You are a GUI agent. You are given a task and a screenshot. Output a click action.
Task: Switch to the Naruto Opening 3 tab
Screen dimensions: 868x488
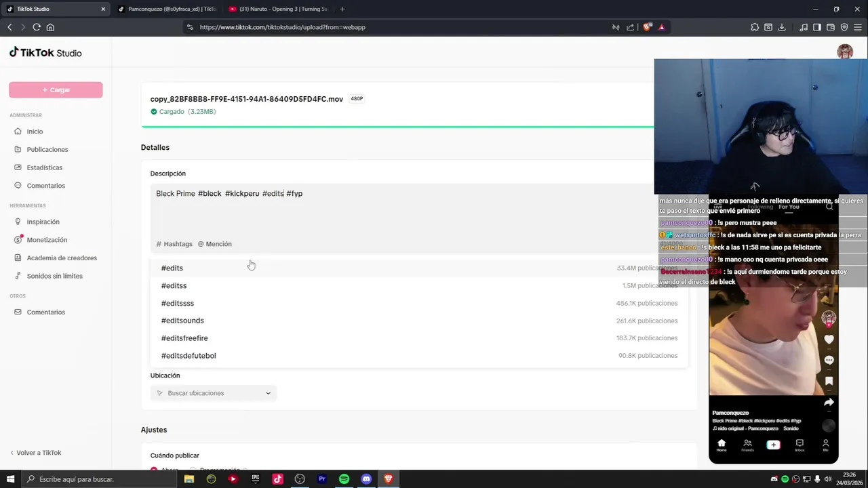[x=278, y=9]
